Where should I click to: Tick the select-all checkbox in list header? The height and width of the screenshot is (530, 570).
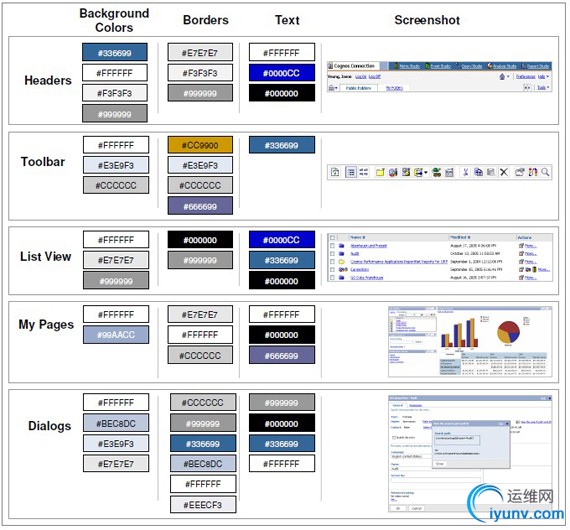332,238
